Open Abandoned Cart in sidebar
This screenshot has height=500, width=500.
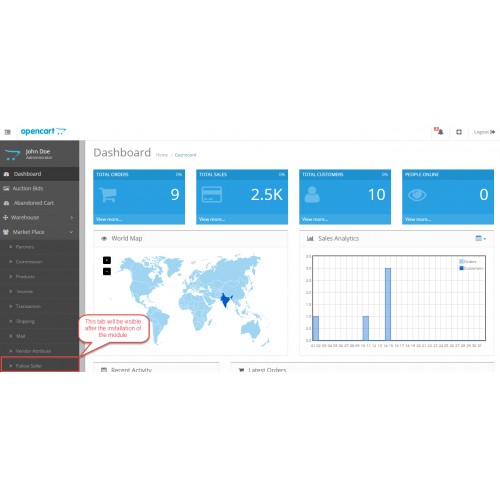[x=40, y=203]
